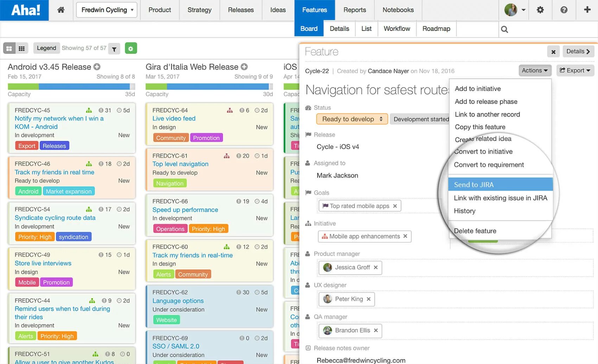
Task: Open the Fredwin Cycling product dropdown
Action: click(x=107, y=10)
